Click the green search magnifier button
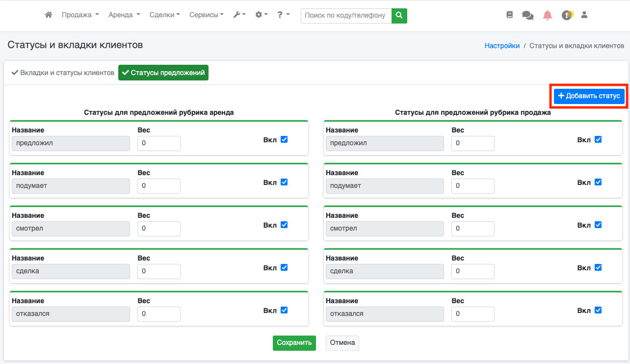The height and width of the screenshot is (364, 630). [399, 16]
